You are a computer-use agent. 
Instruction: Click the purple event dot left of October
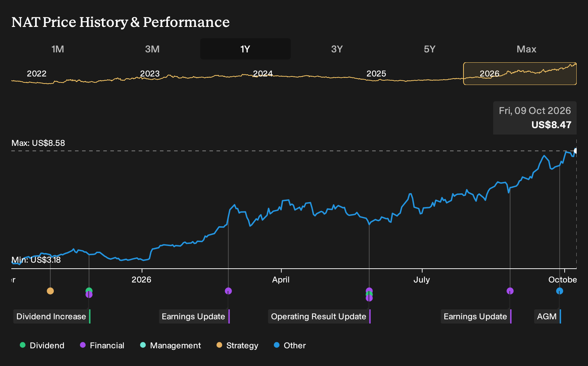(510, 291)
